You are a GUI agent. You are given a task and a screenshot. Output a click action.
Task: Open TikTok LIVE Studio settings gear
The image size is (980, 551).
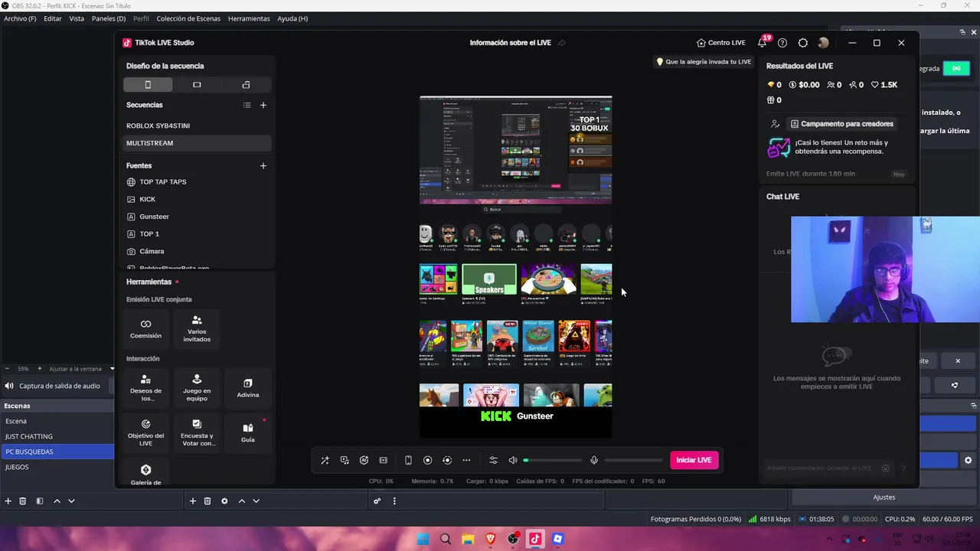pyautogui.click(x=802, y=43)
